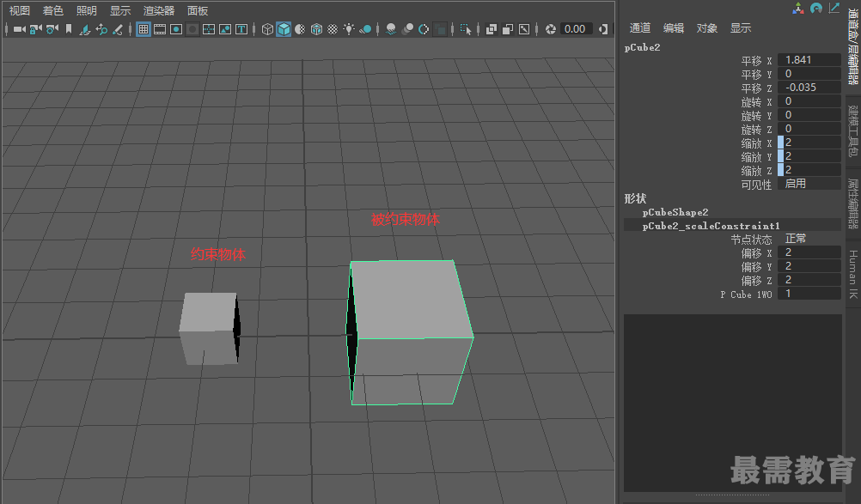
Task: Select the 旋转 Y channel label
Action: coord(756,115)
